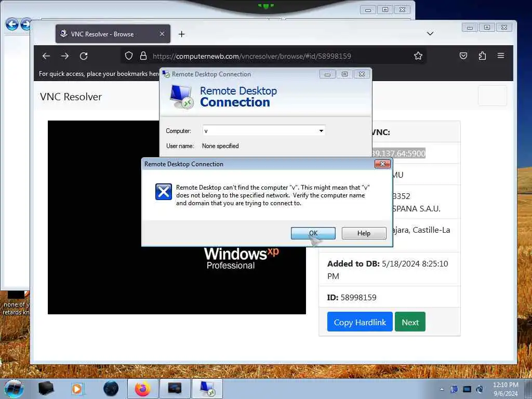The image size is (532, 399).
Task: Open the taskbar clock 12:10 PM
Action: point(506,389)
